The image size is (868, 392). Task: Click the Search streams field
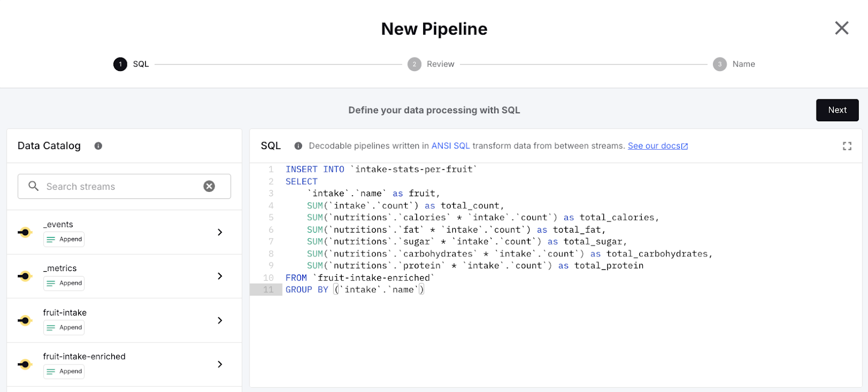[x=124, y=187]
